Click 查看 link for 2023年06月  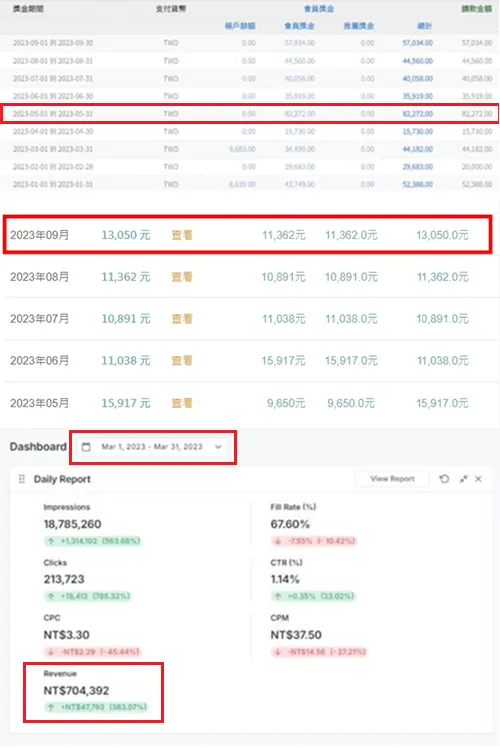[x=182, y=361]
